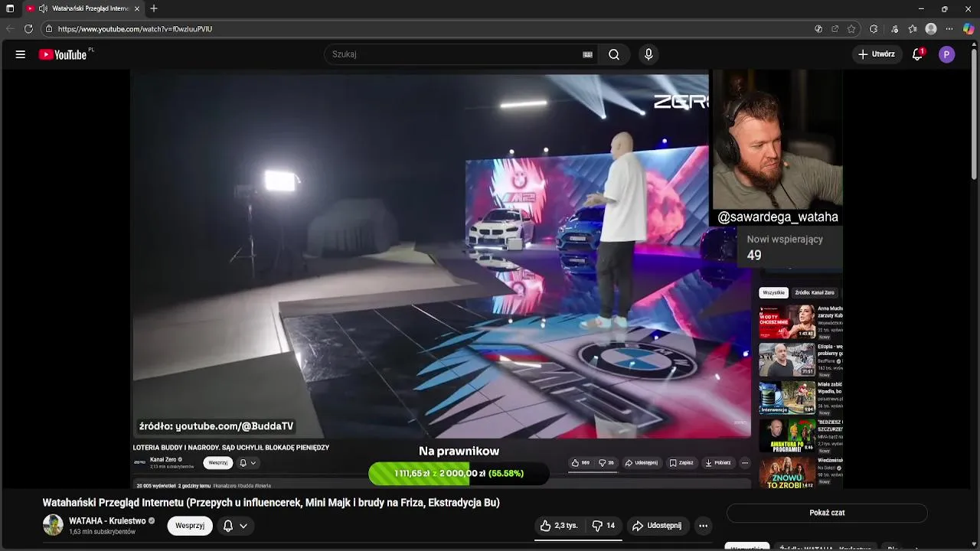Like the video with 2,3 tys.

point(559,526)
